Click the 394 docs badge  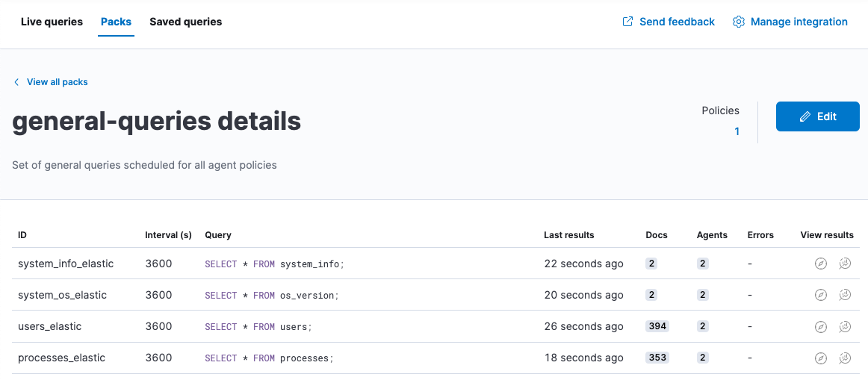657,326
